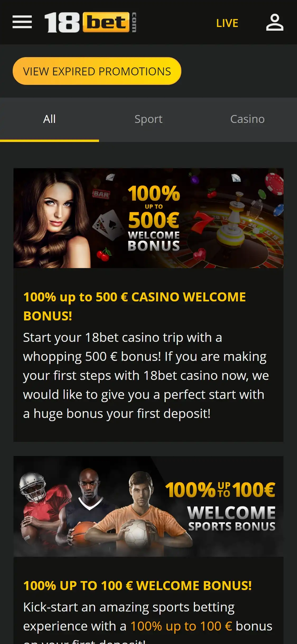Click the casino bonus description paragraph
The width and height of the screenshot is (297, 644).
pyautogui.click(x=146, y=375)
